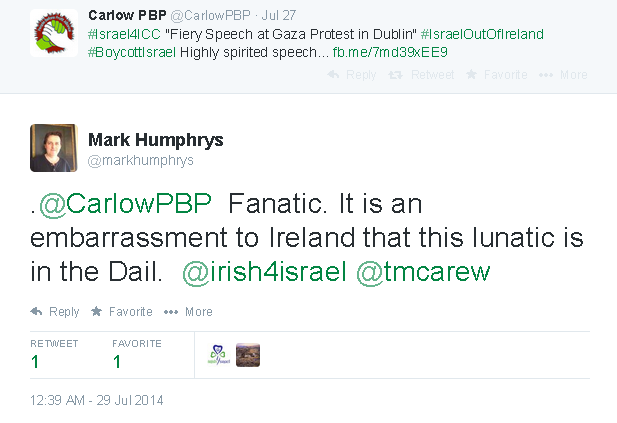Click the Retweet icon on Carlow tweet

tap(395, 74)
